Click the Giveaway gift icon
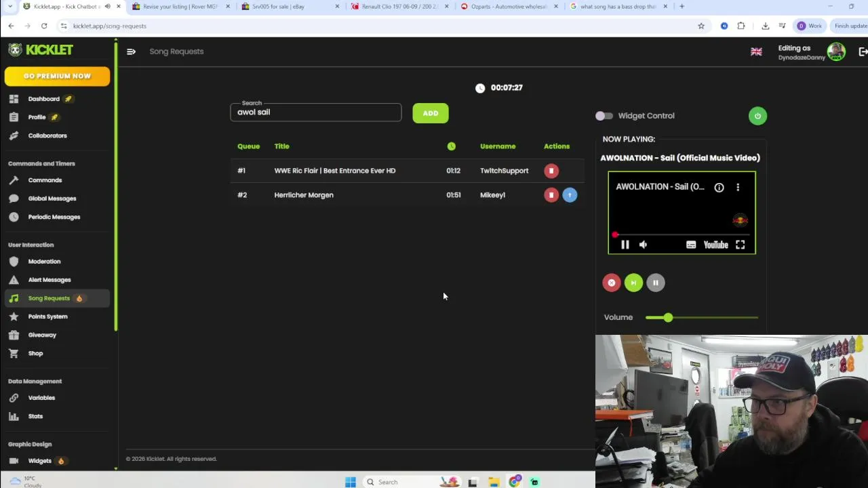This screenshot has height=488, width=868. click(14, 335)
